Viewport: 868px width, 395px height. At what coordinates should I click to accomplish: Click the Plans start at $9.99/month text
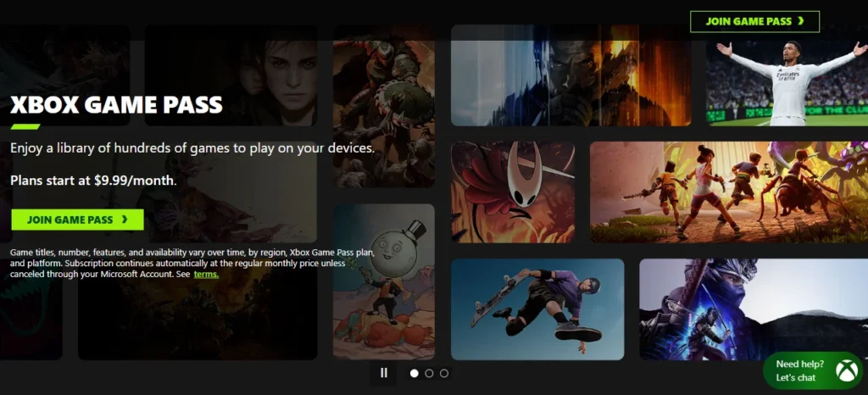click(x=93, y=181)
